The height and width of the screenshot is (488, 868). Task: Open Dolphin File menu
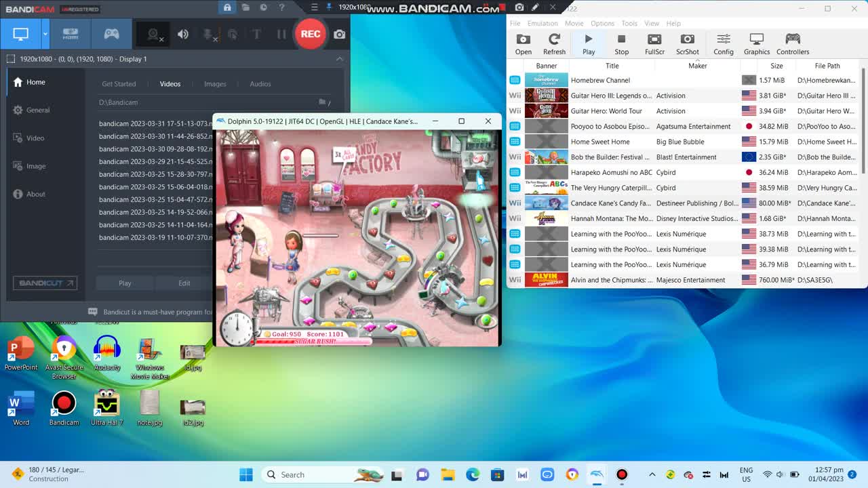[515, 23]
